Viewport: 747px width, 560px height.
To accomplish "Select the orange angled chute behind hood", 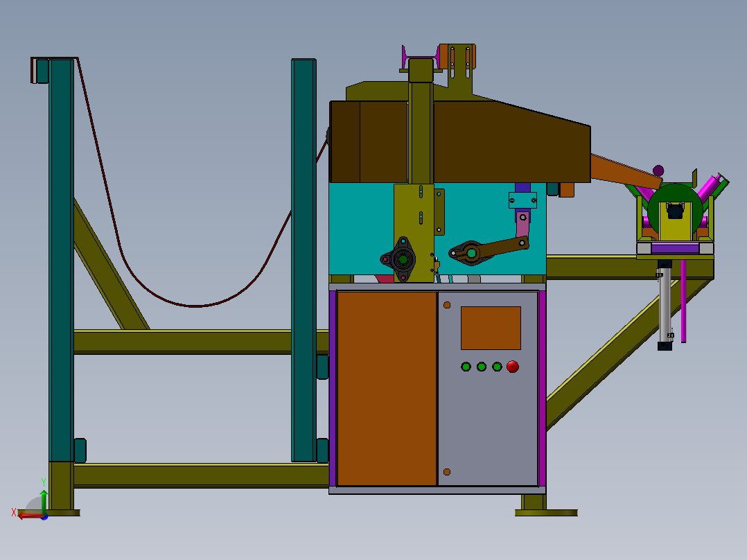I will [x=626, y=170].
